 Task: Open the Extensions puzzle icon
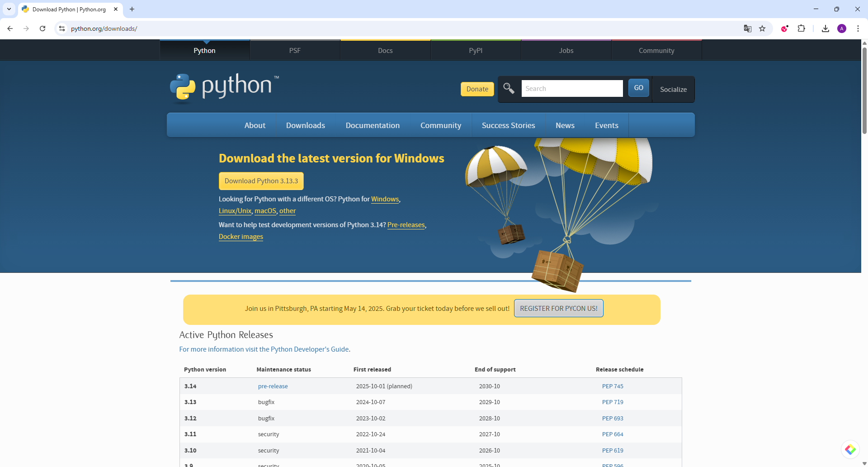(801, 29)
